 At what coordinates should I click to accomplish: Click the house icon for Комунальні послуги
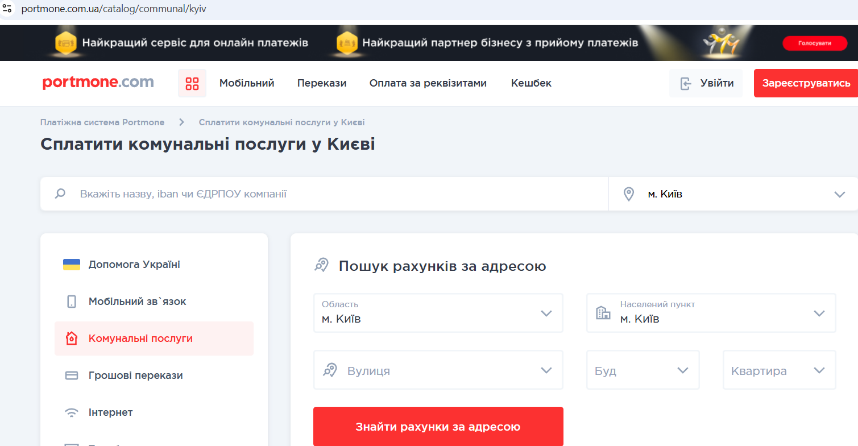[72, 338]
